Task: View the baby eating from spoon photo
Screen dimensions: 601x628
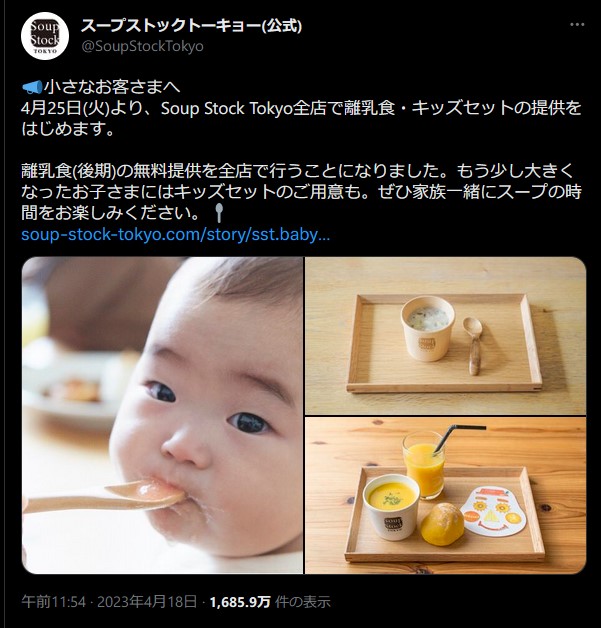Action: pos(162,415)
